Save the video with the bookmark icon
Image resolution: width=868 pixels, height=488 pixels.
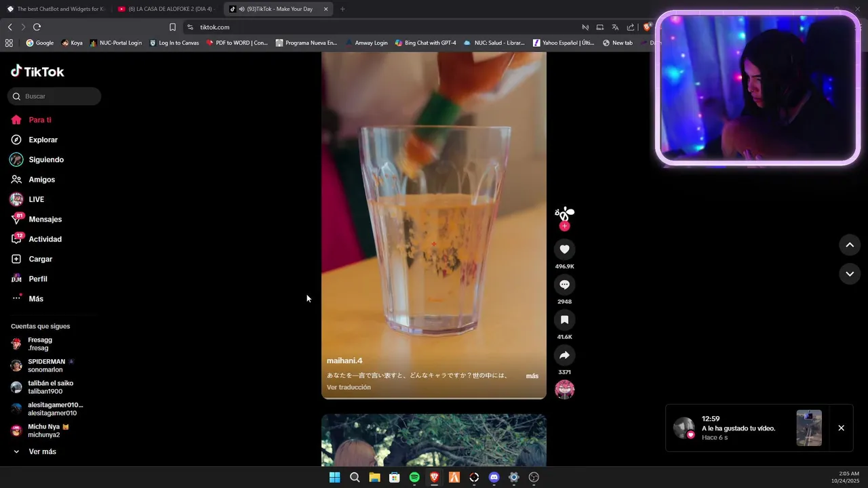click(x=564, y=320)
